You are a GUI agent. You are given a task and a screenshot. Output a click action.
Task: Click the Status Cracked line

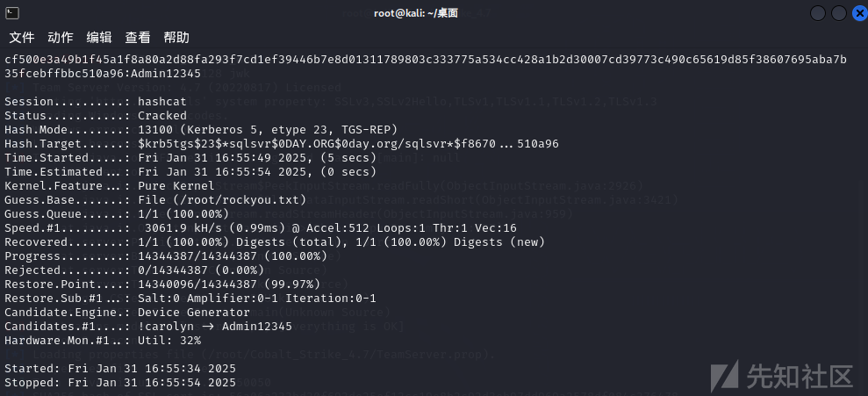(x=96, y=116)
